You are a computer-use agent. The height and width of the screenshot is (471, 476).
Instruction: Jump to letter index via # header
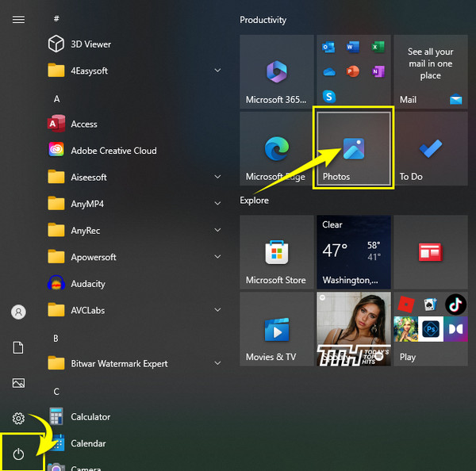[x=56, y=19]
